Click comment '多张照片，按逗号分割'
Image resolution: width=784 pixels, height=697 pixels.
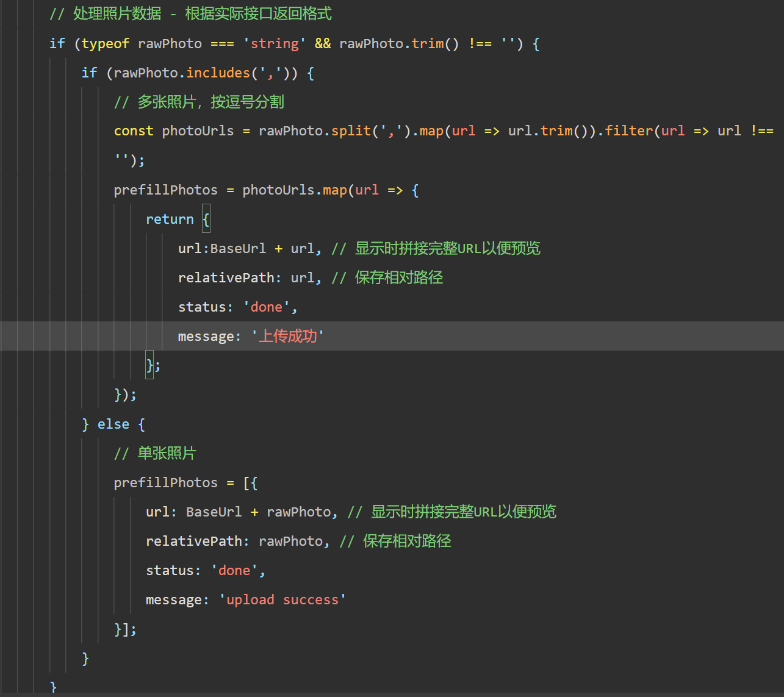199,102
